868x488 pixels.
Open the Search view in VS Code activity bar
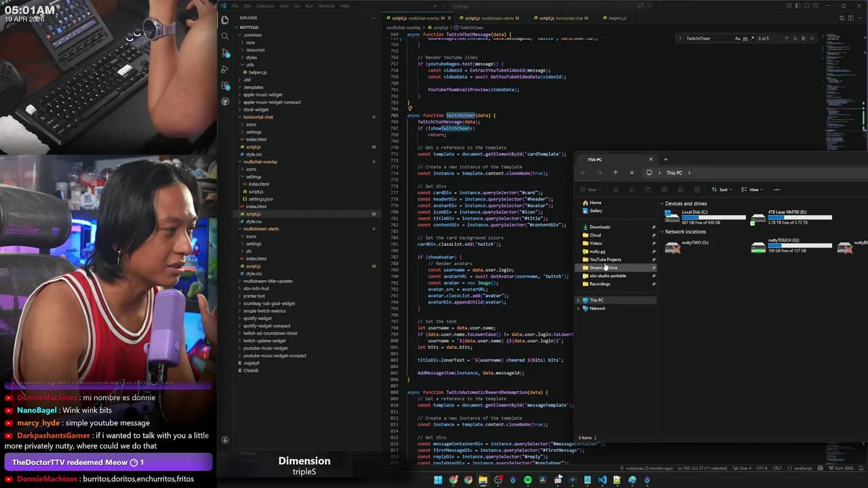[x=225, y=36]
